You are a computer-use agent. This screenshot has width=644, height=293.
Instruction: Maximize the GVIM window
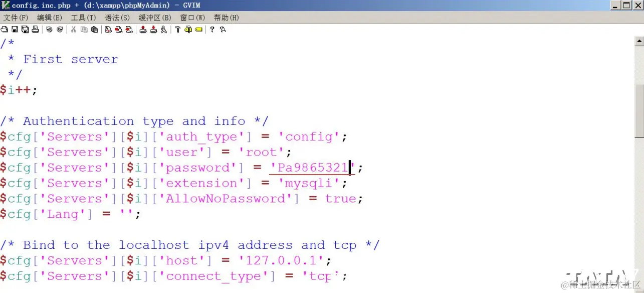(627, 6)
